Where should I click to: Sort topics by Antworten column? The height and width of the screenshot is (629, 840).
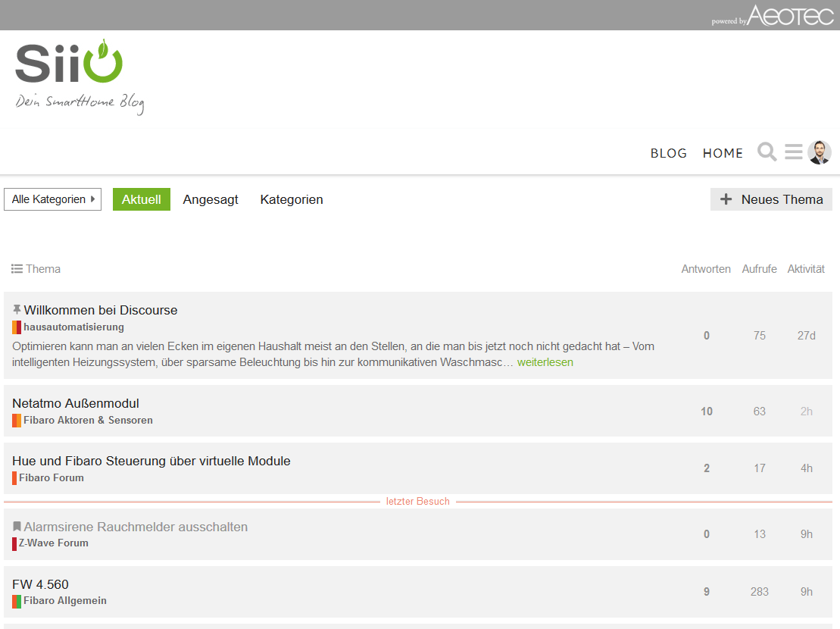coord(705,269)
